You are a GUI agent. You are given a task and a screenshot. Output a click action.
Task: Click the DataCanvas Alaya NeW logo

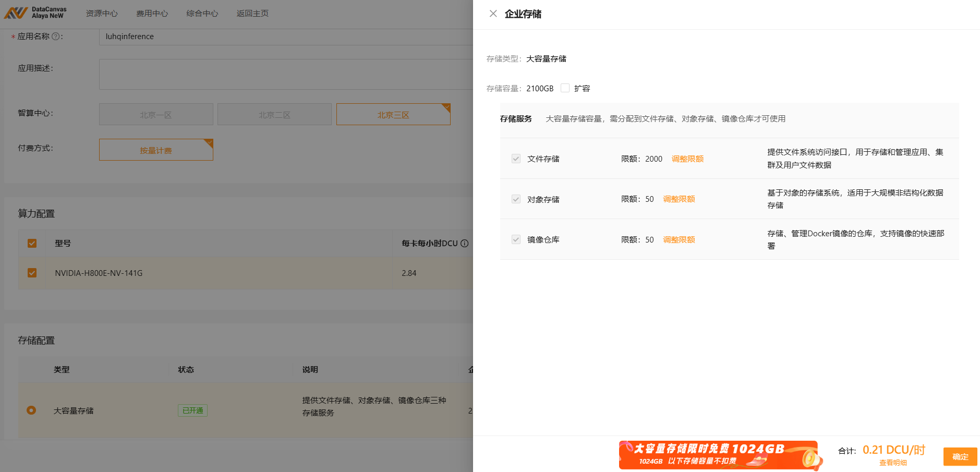click(35, 13)
